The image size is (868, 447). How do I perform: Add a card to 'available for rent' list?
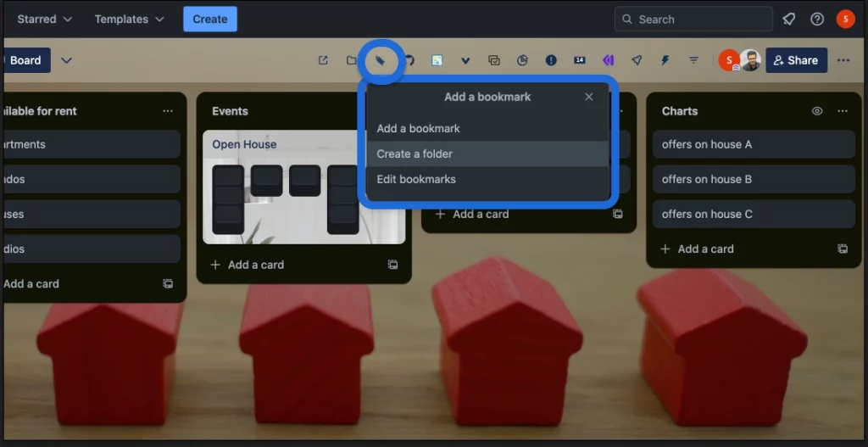click(x=31, y=283)
